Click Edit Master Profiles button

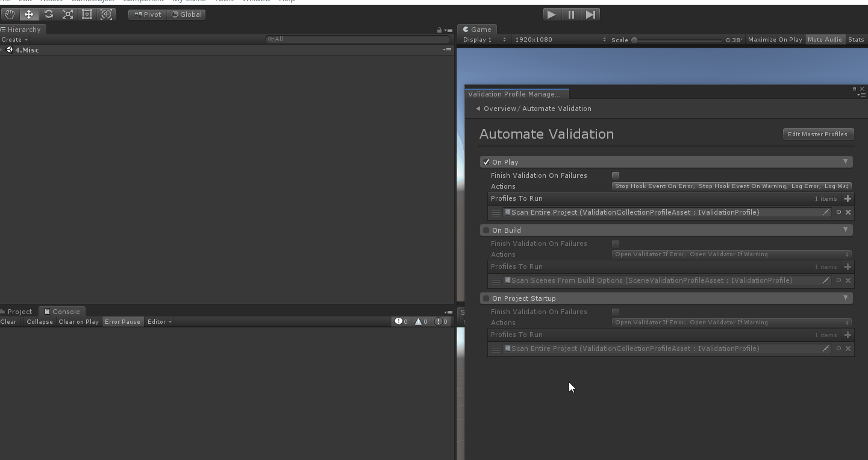pyautogui.click(x=817, y=134)
